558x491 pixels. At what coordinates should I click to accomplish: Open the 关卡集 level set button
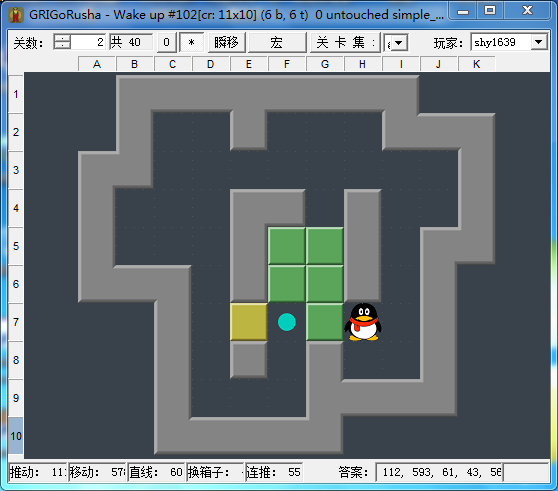[x=345, y=42]
